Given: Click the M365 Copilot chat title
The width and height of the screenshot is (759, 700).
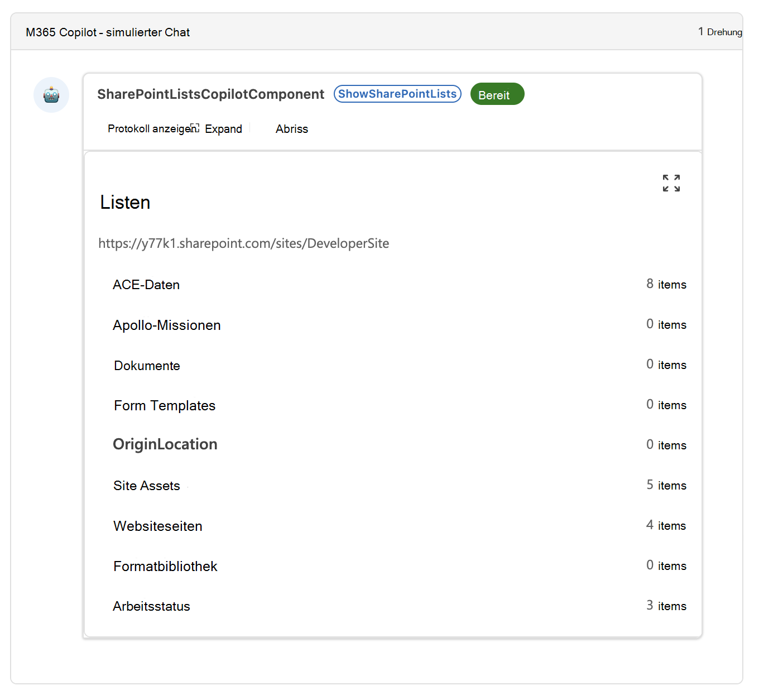Looking at the screenshot, I should tap(108, 32).
